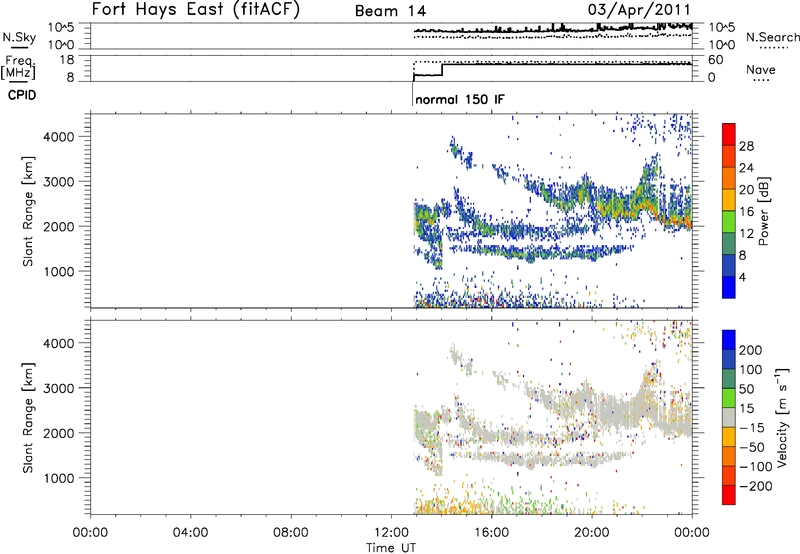Screen dimensions: 800x554
Task: Pick the gray segment of Velocity color bar
Action: (x=729, y=418)
